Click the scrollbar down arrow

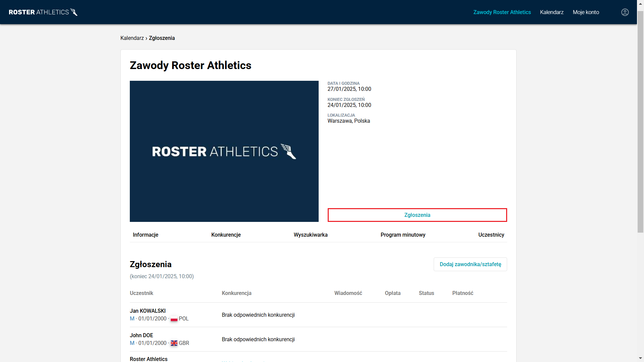(640, 358)
